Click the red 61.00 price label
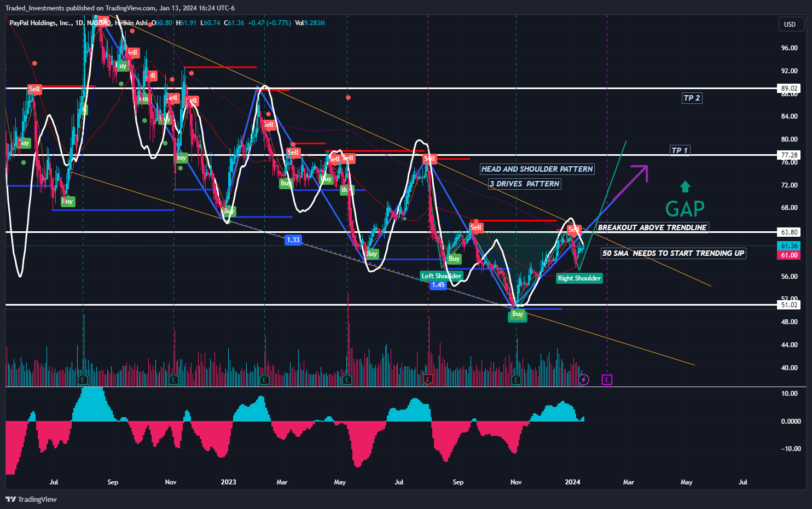Screen dimensions: 812x509 pyautogui.click(x=789, y=255)
